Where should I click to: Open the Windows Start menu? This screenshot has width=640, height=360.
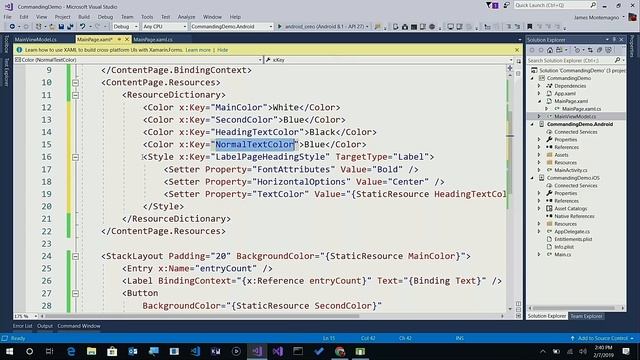[9, 351]
